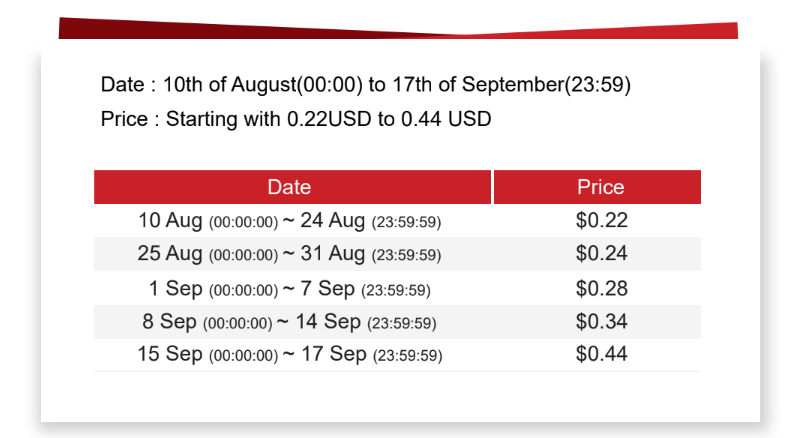Click the Date column header

[x=292, y=187]
